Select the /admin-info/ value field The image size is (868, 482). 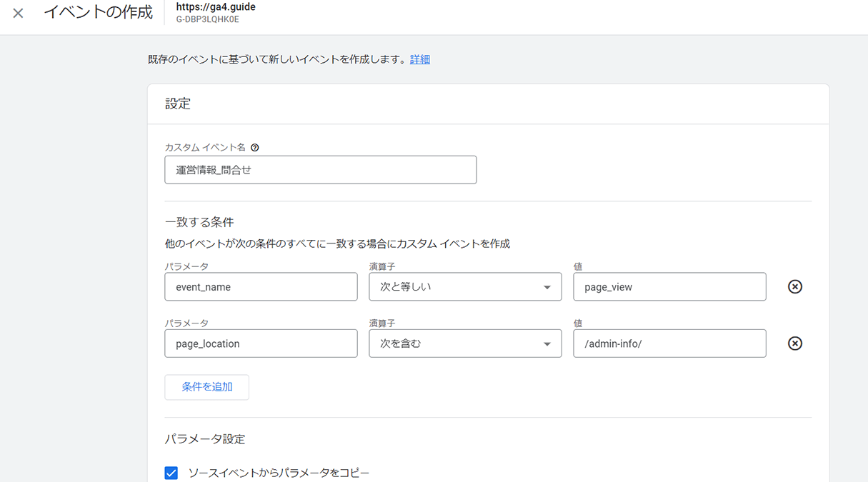[x=669, y=343]
